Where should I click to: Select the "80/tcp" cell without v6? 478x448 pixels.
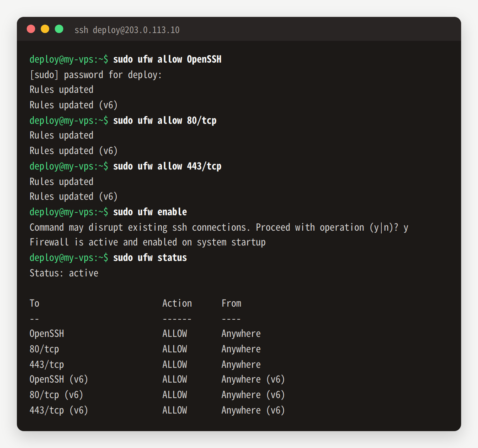click(x=44, y=349)
